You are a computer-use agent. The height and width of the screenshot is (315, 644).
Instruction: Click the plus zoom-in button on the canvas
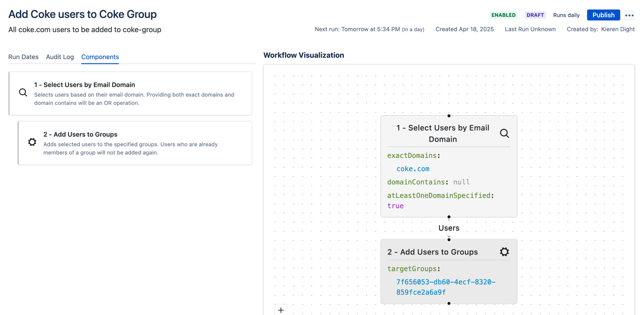pos(281,310)
